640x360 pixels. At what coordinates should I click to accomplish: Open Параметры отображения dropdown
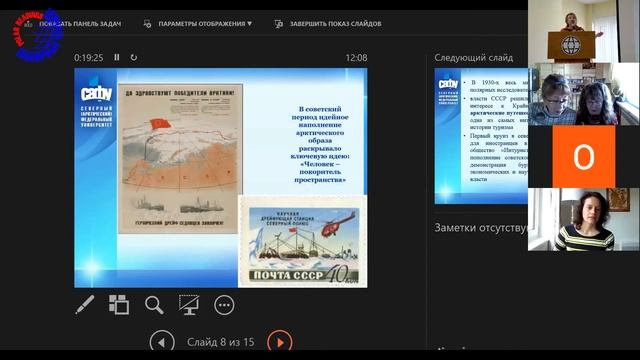point(205,24)
